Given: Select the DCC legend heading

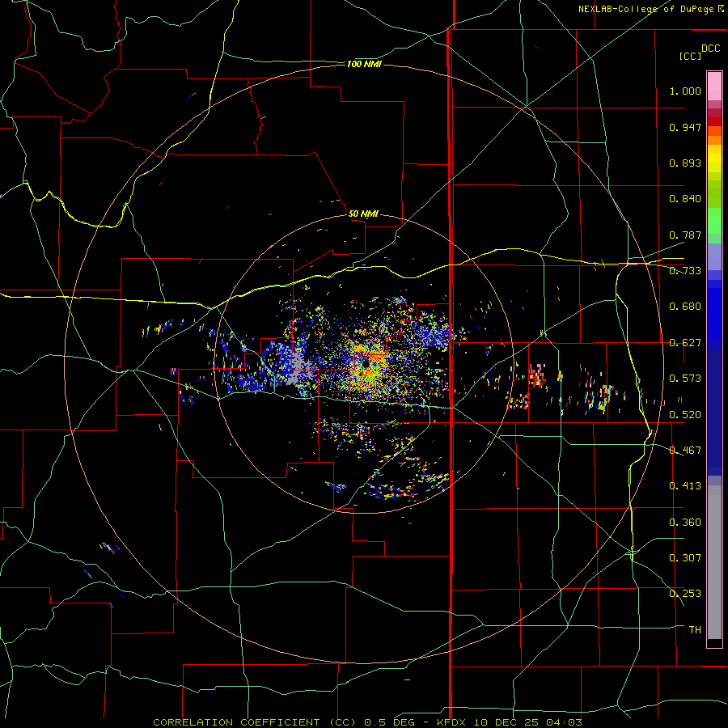Looking at the screenshot, I should tap(710, 49).
